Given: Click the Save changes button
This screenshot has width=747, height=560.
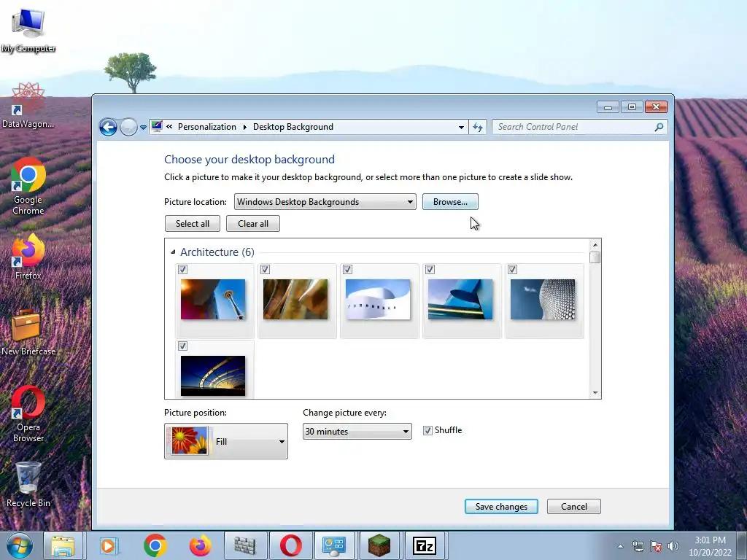Looking at the screenshot, I should [501, 507].
